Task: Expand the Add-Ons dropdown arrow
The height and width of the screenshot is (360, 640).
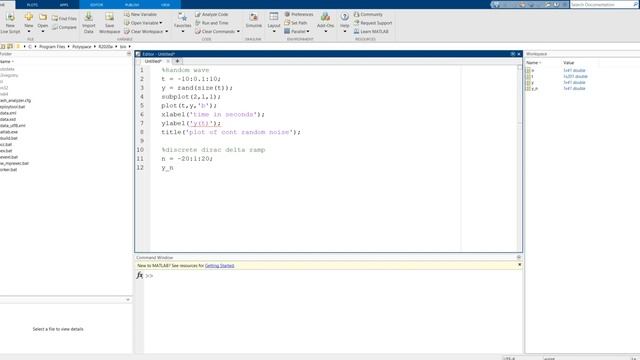Action: [x=325, y=31]
